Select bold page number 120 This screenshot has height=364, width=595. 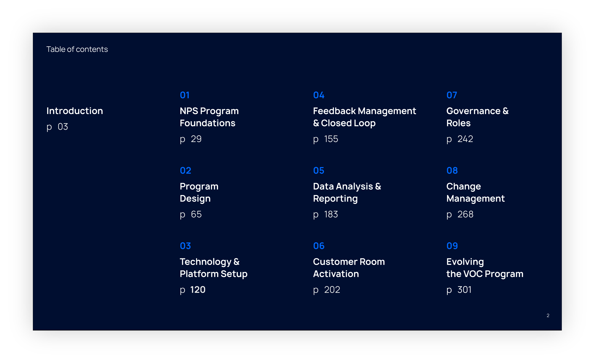click(198, 290)
